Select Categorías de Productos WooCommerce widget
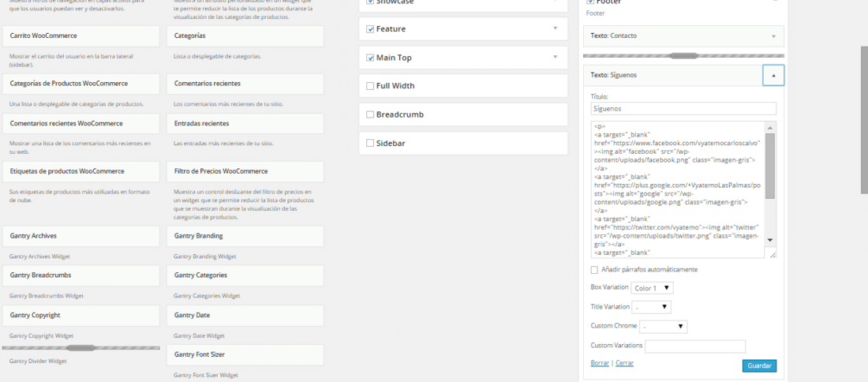The height and width of the screenshot is (382, 868). tap(80, 84)
